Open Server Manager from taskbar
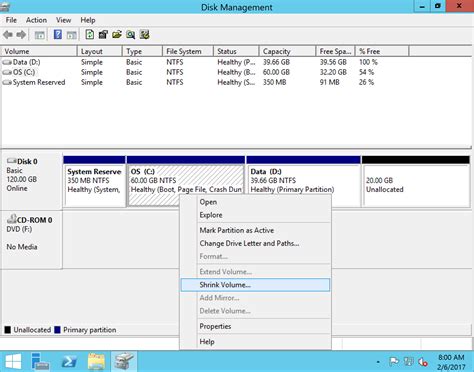This screenshot has height=372, width=474. [x=40, y=361]
